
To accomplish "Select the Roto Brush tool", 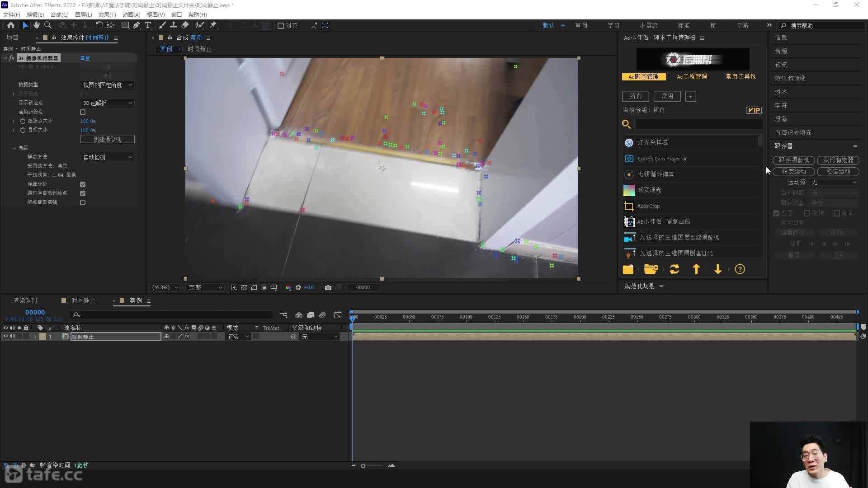I will click(x=199, y=25).
